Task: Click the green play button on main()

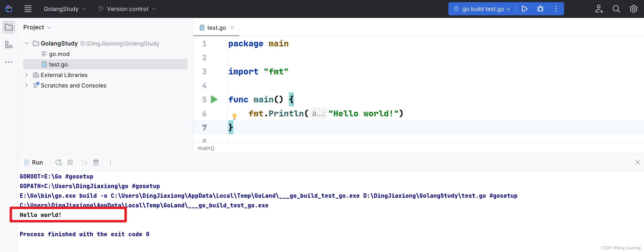Action: (214, 100)
